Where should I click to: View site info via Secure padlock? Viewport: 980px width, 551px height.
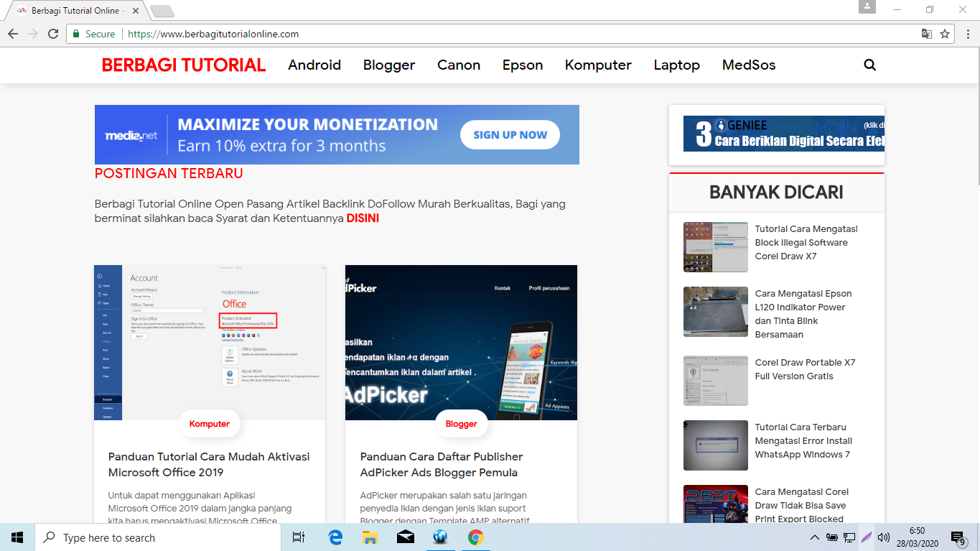click(93, 34)
